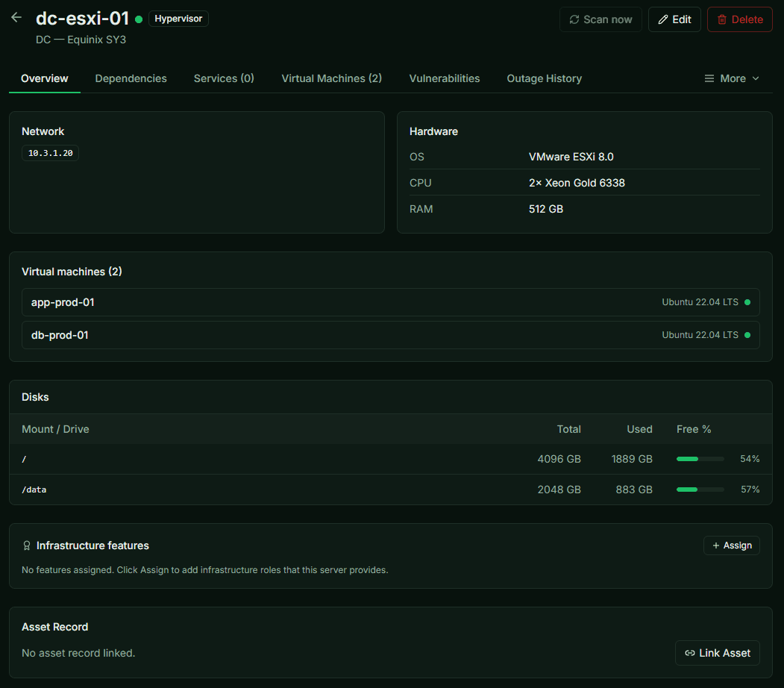Go back using the arrow icon

pos(16,17)
